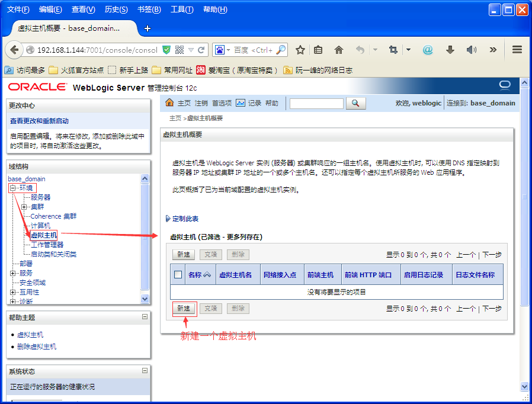The height and width of the screenshot is (404, 532).
Task: Click the WebLogic home house icon
Action: (169, 102)
